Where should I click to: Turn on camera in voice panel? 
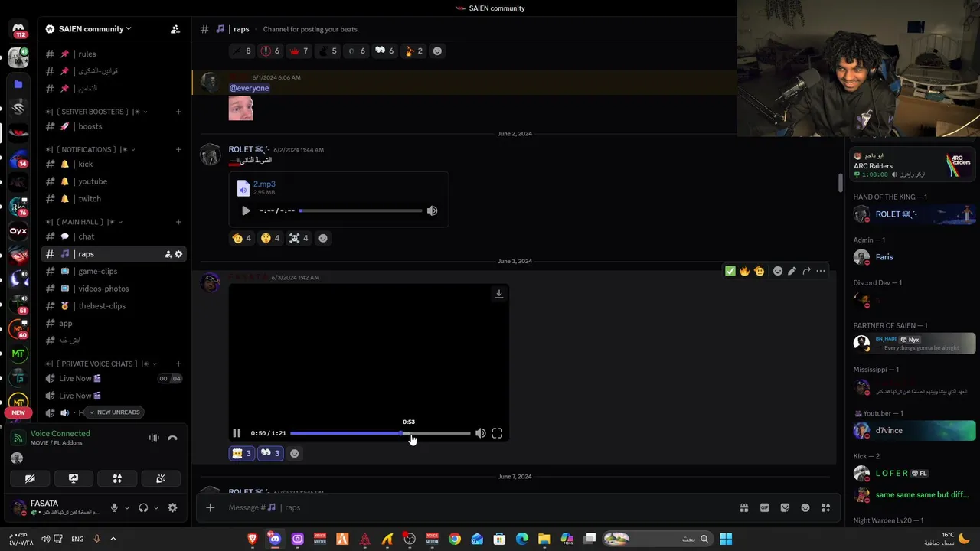point(30,478)
